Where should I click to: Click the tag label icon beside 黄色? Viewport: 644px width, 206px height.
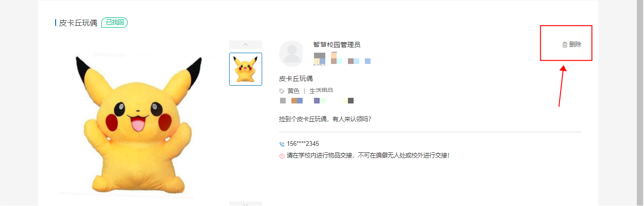(282, 91)
